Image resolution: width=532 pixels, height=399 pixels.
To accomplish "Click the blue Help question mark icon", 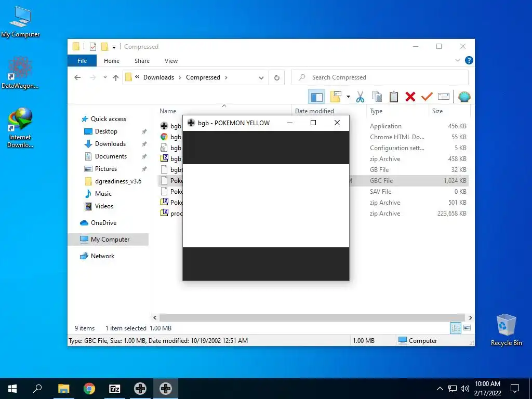I will (469, 60).
